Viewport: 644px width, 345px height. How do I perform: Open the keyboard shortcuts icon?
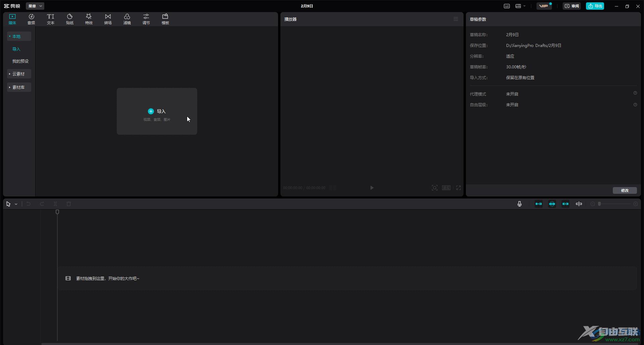click(507, 6)
